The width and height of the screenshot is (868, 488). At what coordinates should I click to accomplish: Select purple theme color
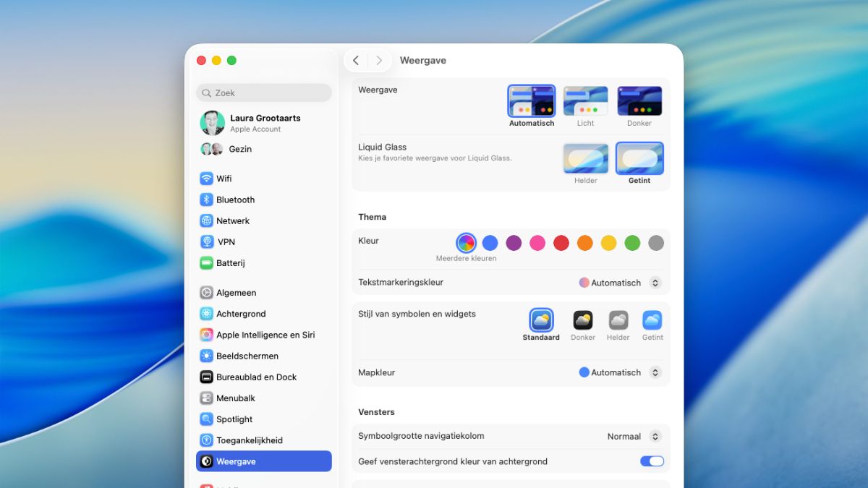pos(514,243)
